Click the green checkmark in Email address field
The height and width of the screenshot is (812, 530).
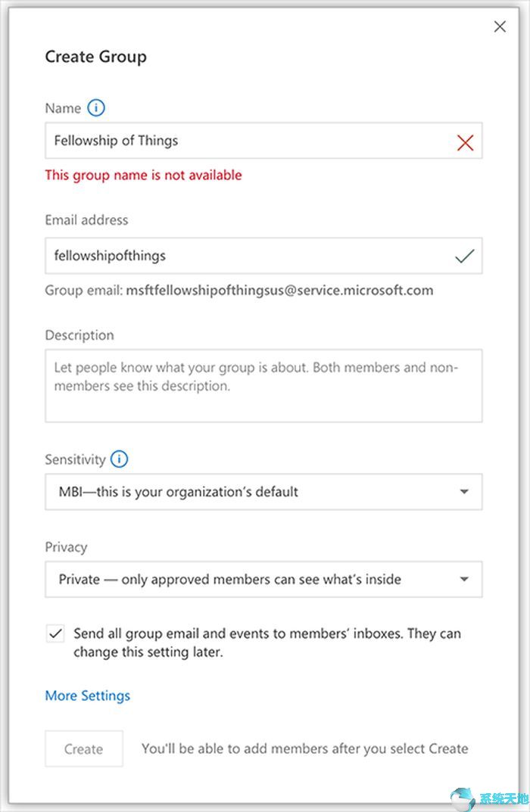(x=465, y=256)
